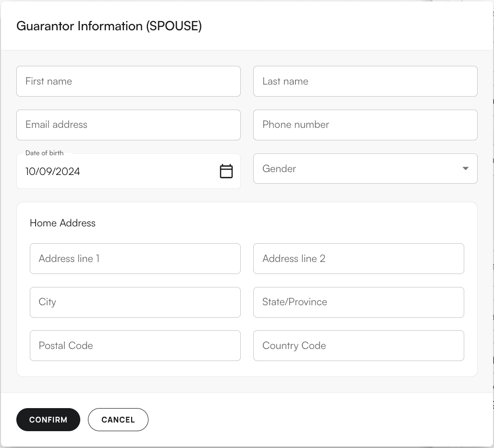Select the Last name field
This screenshot has width=494, height=448.
click(x=365, y=81)
